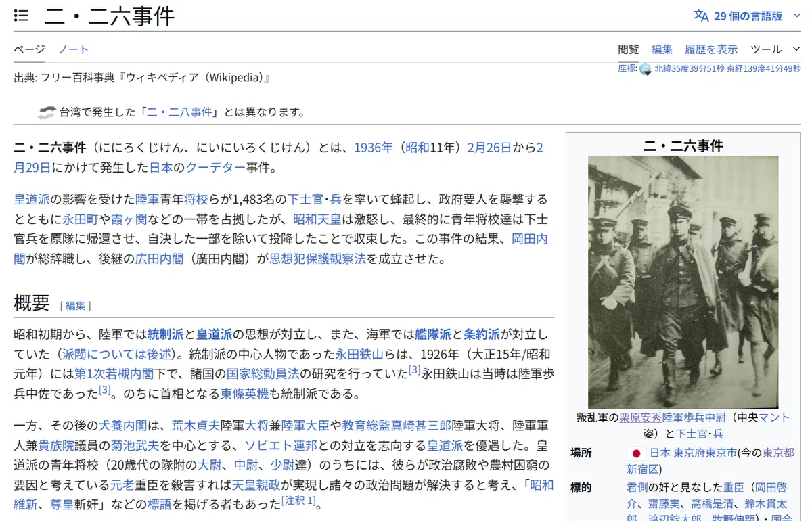Open the 教育総監真崎甚三郎 link
The image size is (812, 521).
[x=397, y=426]
